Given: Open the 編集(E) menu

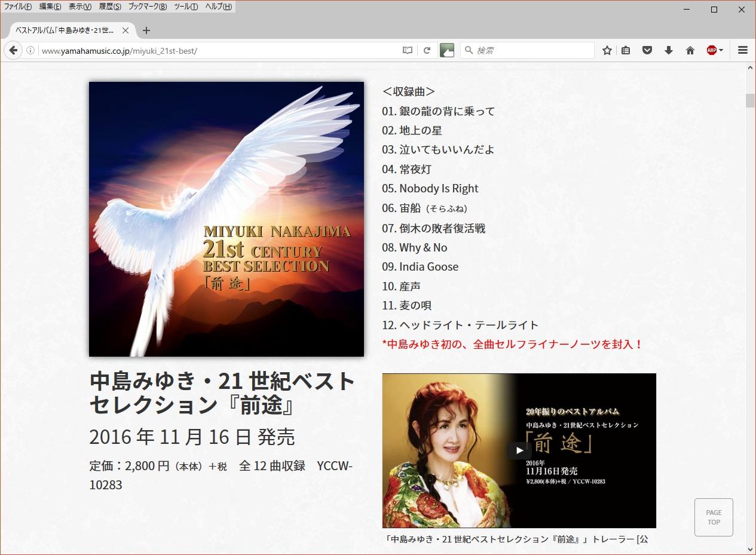Looking at the screenshot, I should pos(50,7).
